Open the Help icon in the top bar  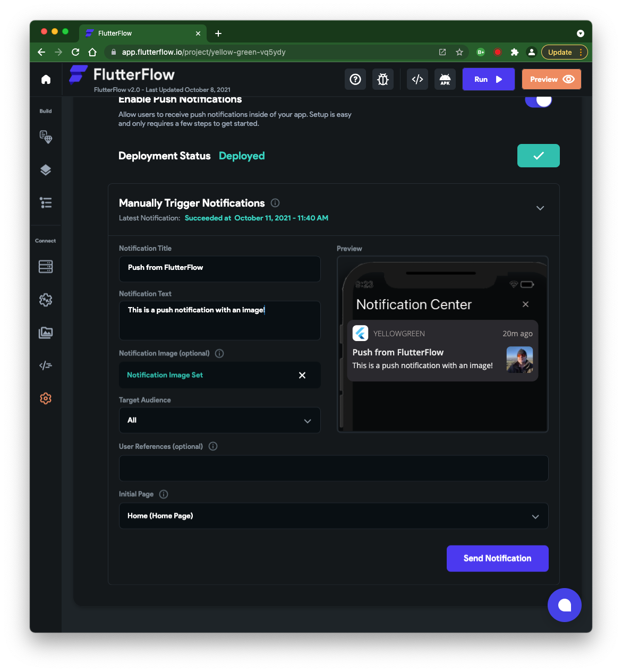point(355,79)
